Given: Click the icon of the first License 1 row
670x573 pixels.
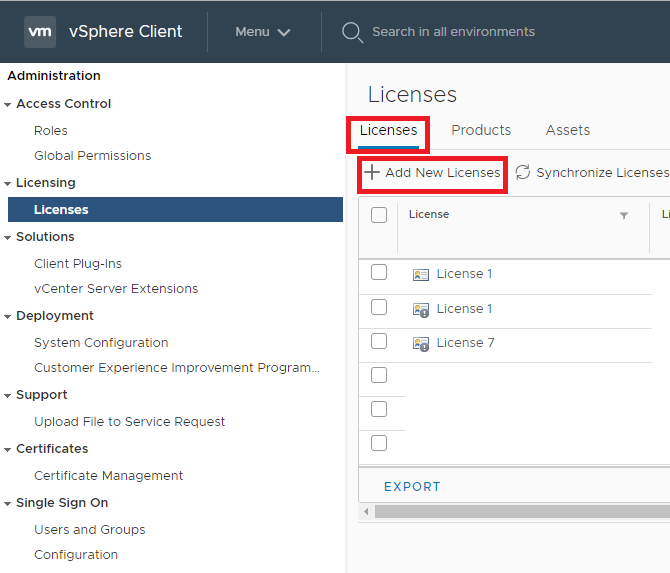Looking at the screenshot, I should tap(420, 274).
